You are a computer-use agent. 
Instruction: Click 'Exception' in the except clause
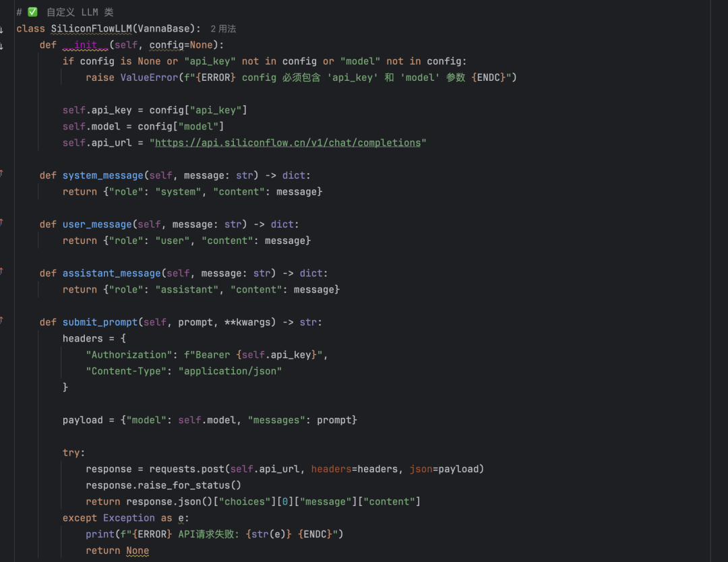pos(129,518)
